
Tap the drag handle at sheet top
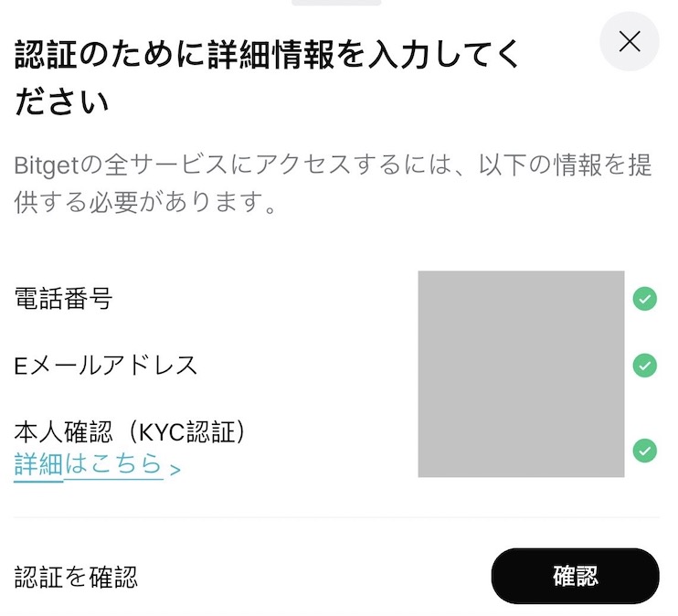336,3
